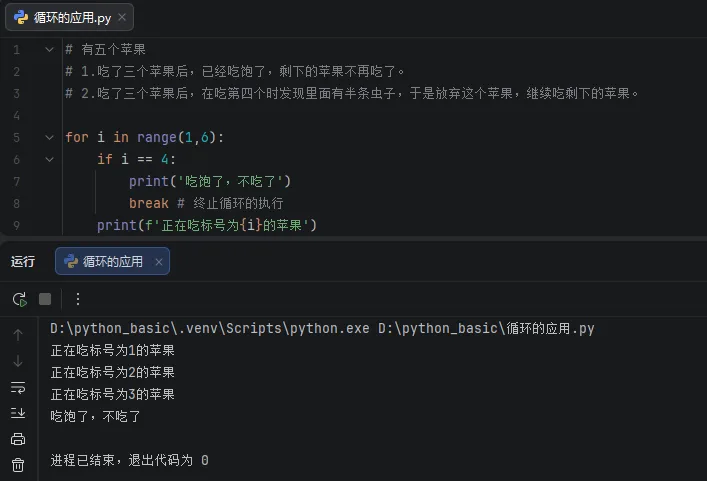This screenshot has width=707, height=481.
Task: Click the python.exe path link in output
Action: tap(210, 329)
